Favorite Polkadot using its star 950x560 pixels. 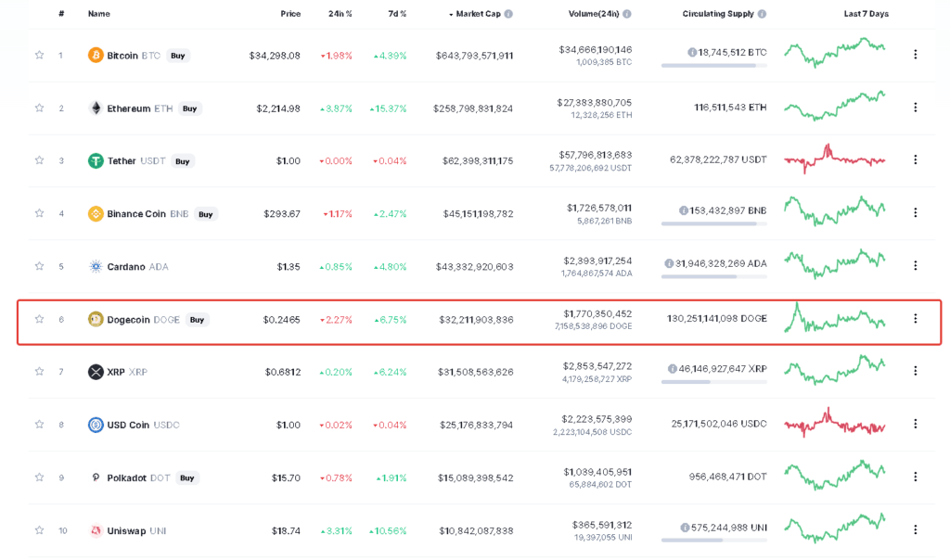pos(39,477)
